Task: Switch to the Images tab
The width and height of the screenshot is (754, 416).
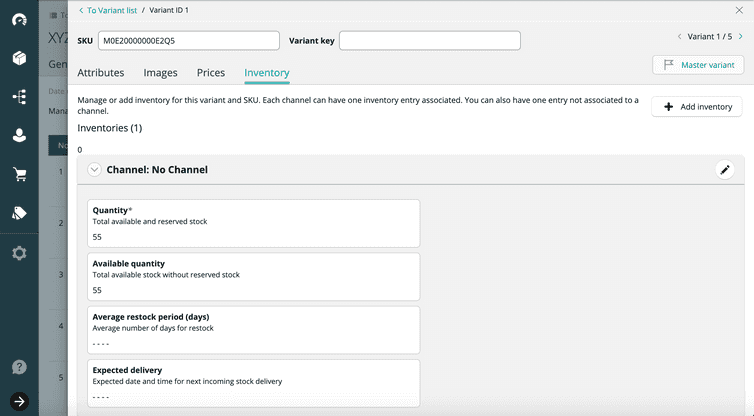Action: click(160, 73)
